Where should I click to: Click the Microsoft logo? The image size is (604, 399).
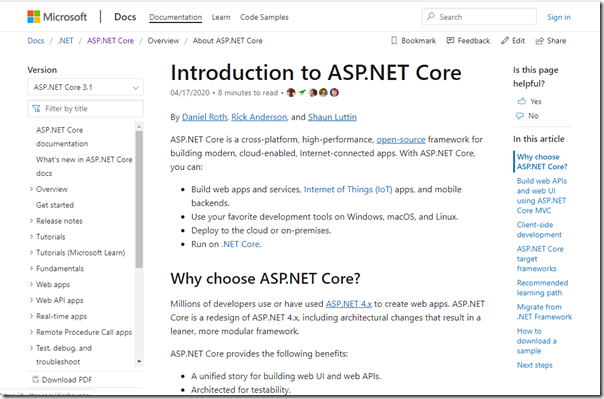pyautogui.click(x=57, y=17)
